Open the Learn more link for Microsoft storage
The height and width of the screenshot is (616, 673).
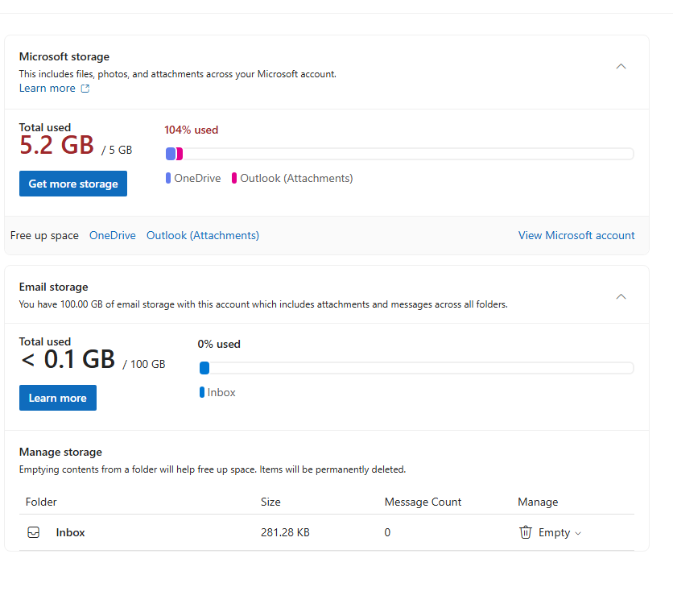(47, 89)
